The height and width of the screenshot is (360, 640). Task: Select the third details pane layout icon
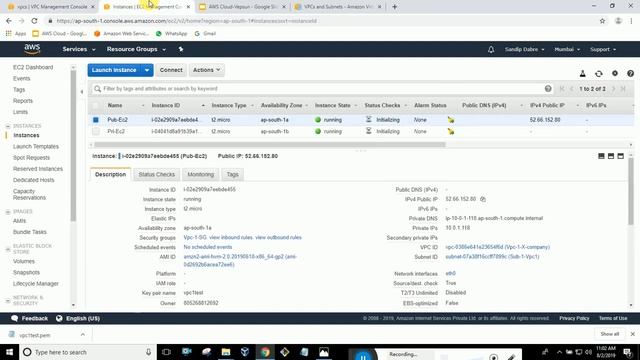pos(620,156)
